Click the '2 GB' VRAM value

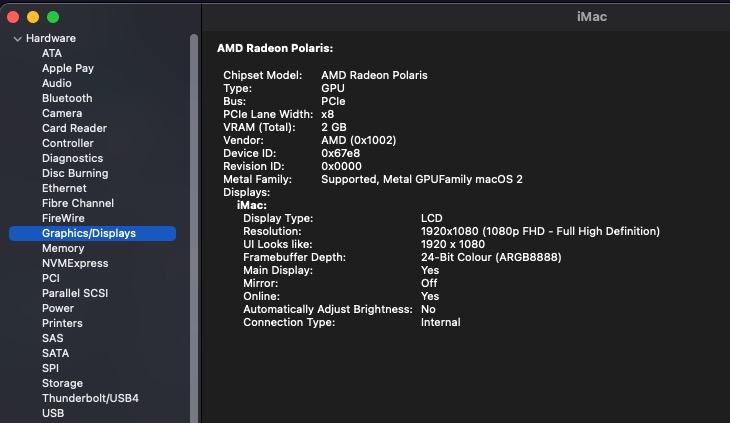tap(334, 127)
